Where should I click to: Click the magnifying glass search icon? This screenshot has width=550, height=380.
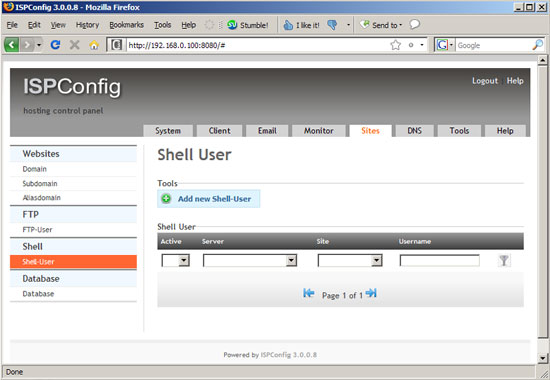[x=537, y=45]
